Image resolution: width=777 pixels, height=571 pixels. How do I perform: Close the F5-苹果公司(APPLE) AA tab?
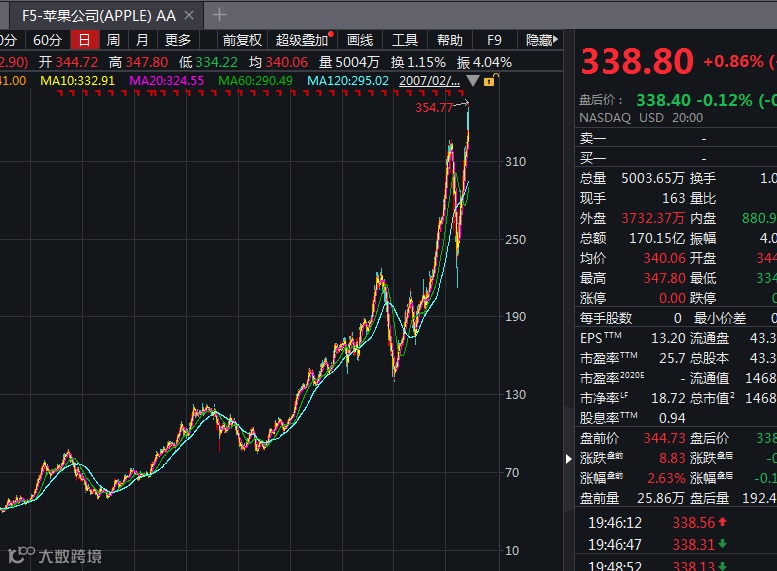tap(189, 15)
